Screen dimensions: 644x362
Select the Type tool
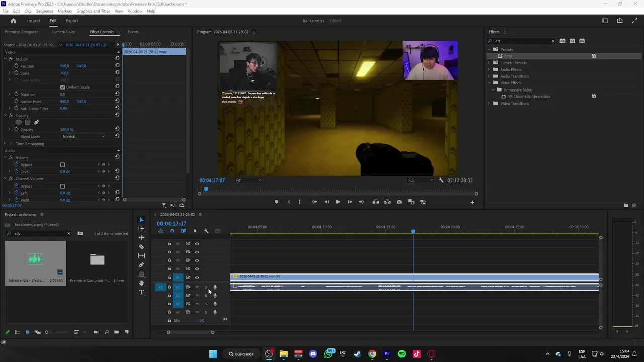tap(141, 292)
